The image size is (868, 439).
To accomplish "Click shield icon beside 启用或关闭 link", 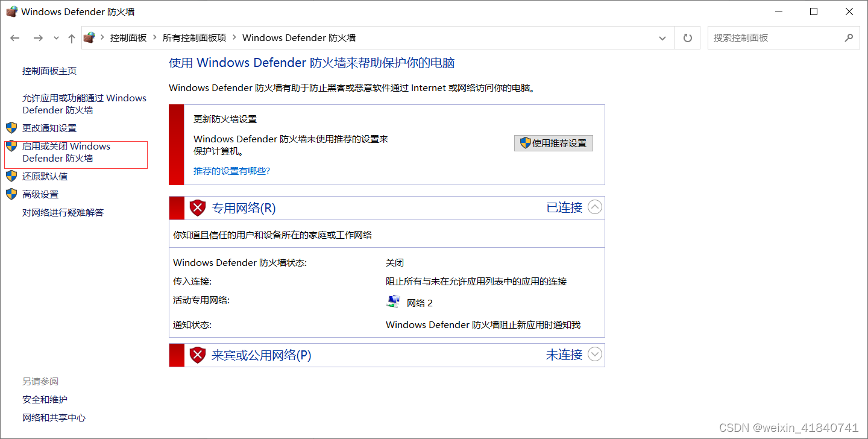I will coord(11,146).
